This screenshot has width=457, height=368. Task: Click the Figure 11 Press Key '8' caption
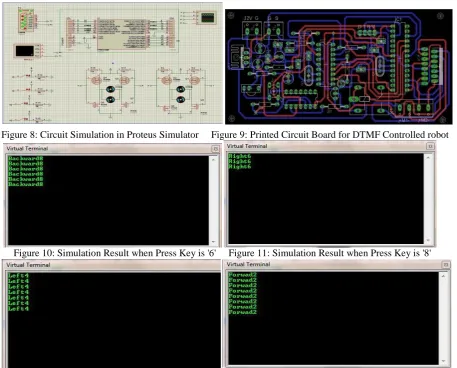click(330, 253)
